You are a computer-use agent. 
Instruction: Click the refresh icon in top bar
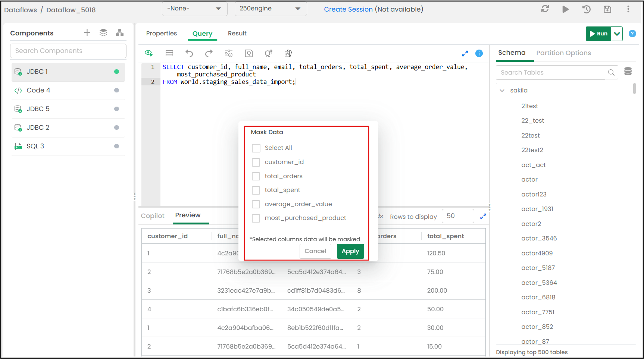click(545, 9)
